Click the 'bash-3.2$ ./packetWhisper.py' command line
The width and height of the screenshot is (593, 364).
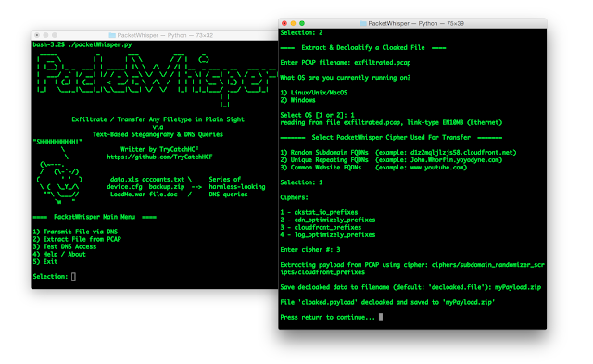(82, 44)
